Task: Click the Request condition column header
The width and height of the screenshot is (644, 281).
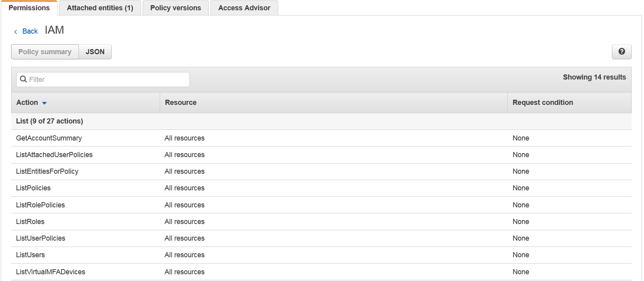Action: pyautogui.click(x=543, y=103)
